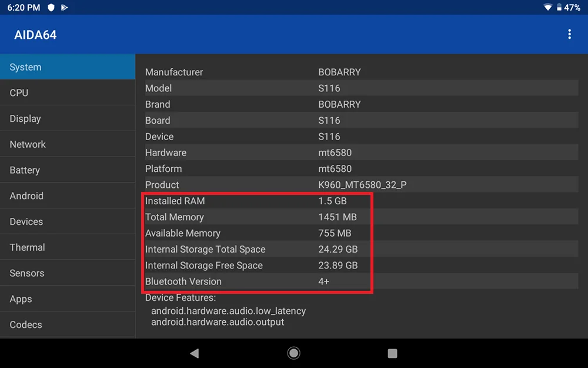The image size is (588, 368).
Task: Open the three-dot overflow menu
Action: [569, 34]
